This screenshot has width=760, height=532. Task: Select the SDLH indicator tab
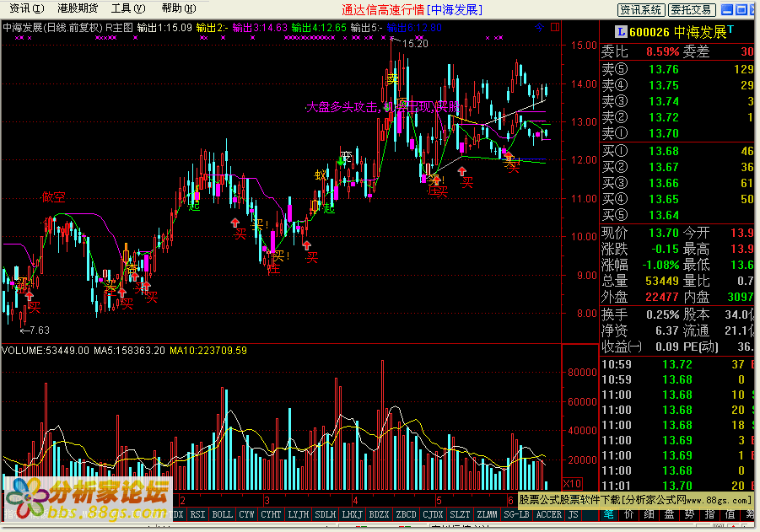pyautogui.click(x=326, y=514)
